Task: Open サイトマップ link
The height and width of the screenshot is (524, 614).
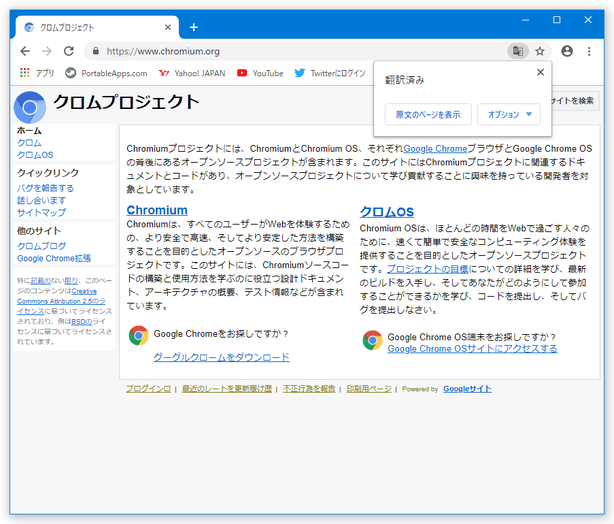Action: click(x=41, y=213)
